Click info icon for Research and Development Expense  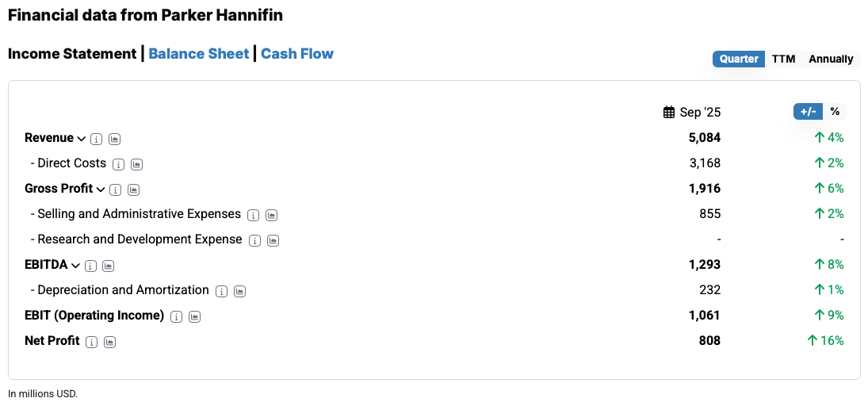[255, 240]
